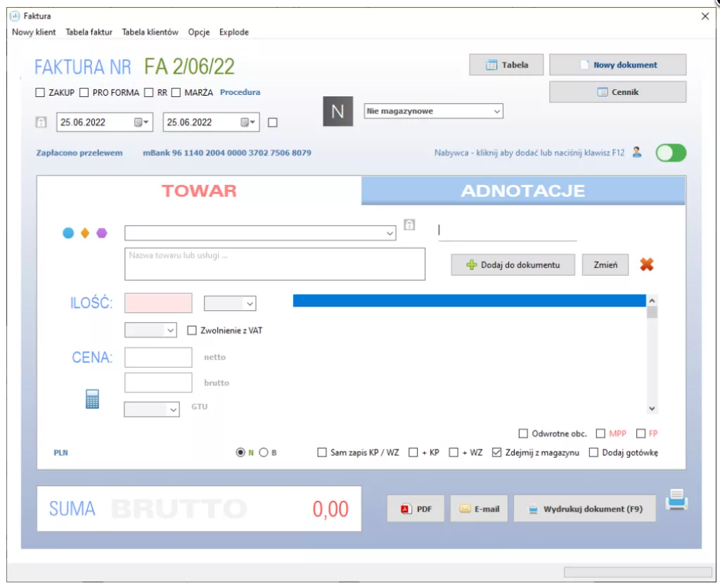Open the calculator icon below CENA
The width and height of the screenshot is (720, 588).
[x=92, y=399]
